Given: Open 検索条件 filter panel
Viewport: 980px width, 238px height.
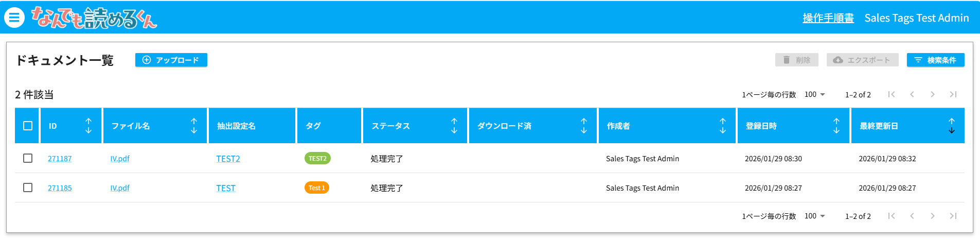Looking at the screenshot, I should [935, 60].
